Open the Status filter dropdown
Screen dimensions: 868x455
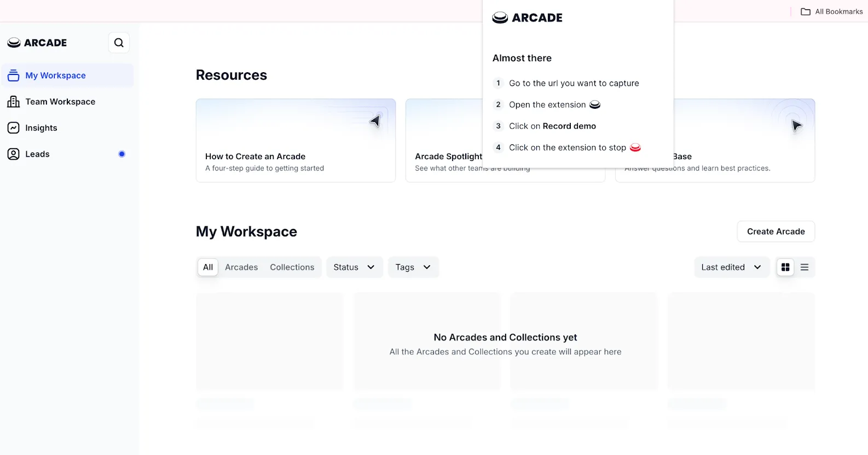355,267
